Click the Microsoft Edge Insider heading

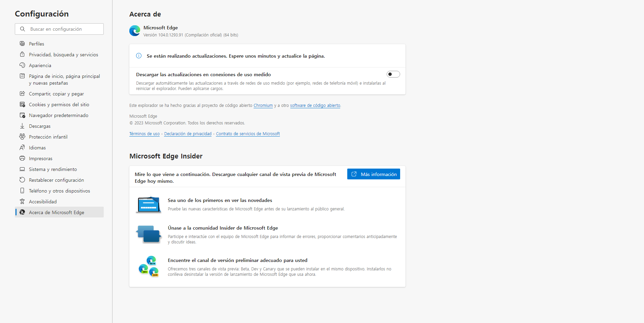coord(166,156)
